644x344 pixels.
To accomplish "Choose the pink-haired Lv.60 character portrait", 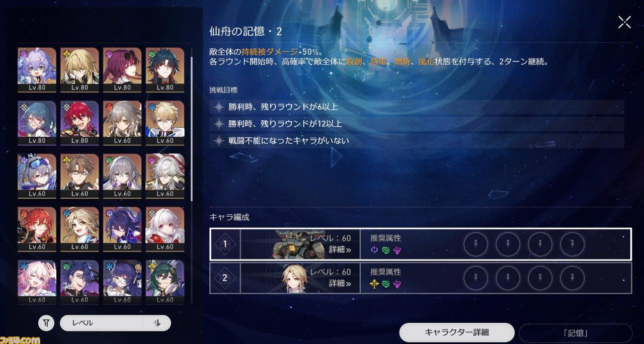I will tap(37, 282).
